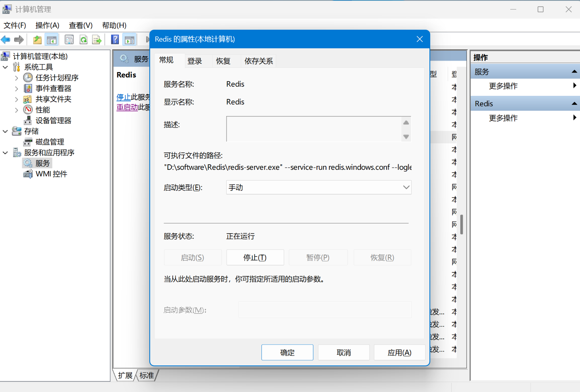Switch to the 标准 view tab
This screenshot has width=580, height=392.
pos(147,375)
